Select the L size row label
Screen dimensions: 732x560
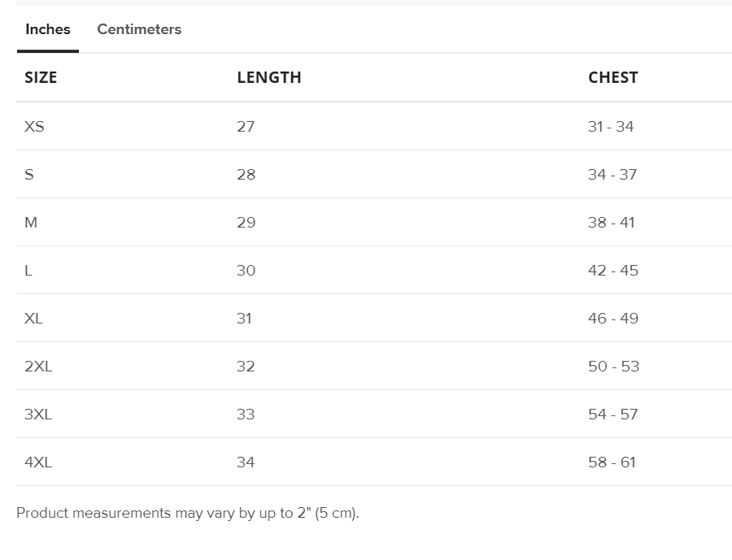pyautogui.click(x=28, y=271)
